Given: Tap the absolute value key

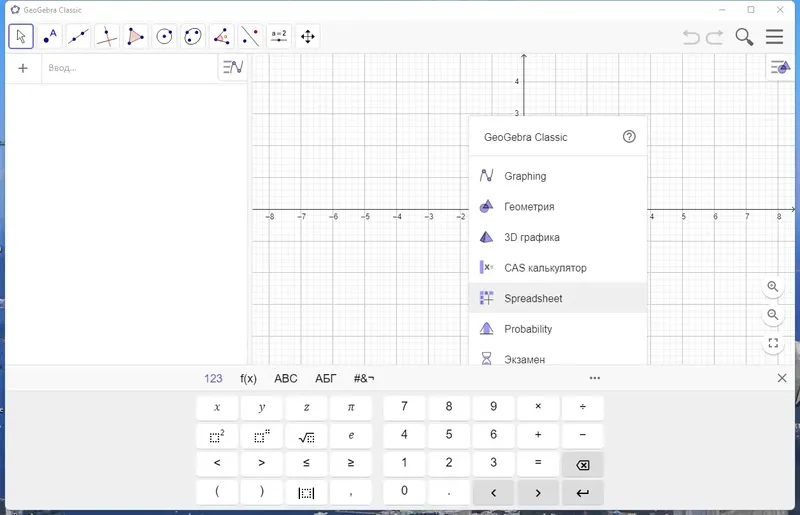Looking at the screenshot, I should [x=306, y=493].
